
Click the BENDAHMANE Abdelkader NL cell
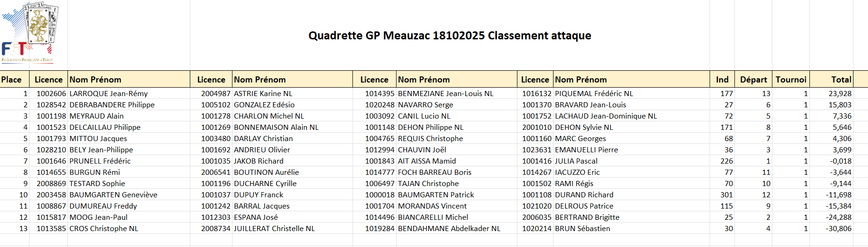(449, 229)
